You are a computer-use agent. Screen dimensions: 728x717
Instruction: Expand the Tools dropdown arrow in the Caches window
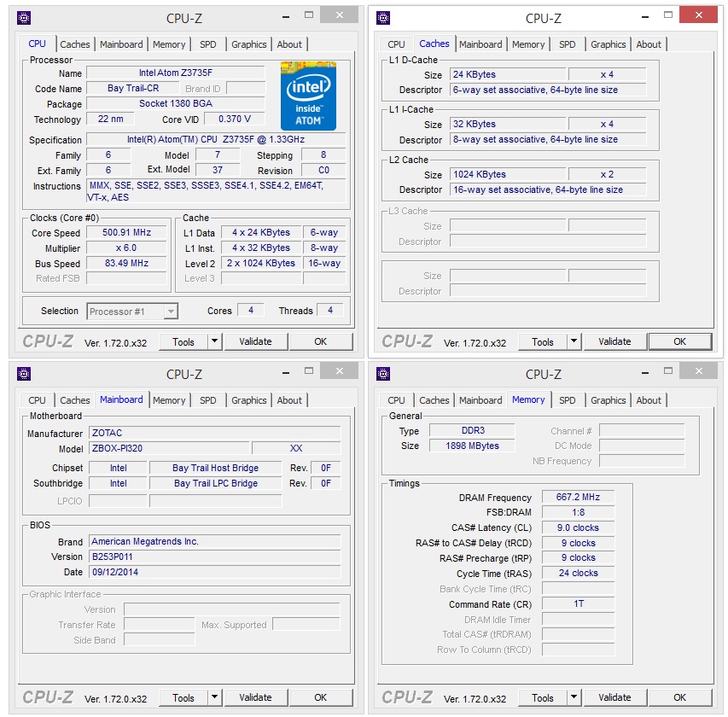pos(574,341)
